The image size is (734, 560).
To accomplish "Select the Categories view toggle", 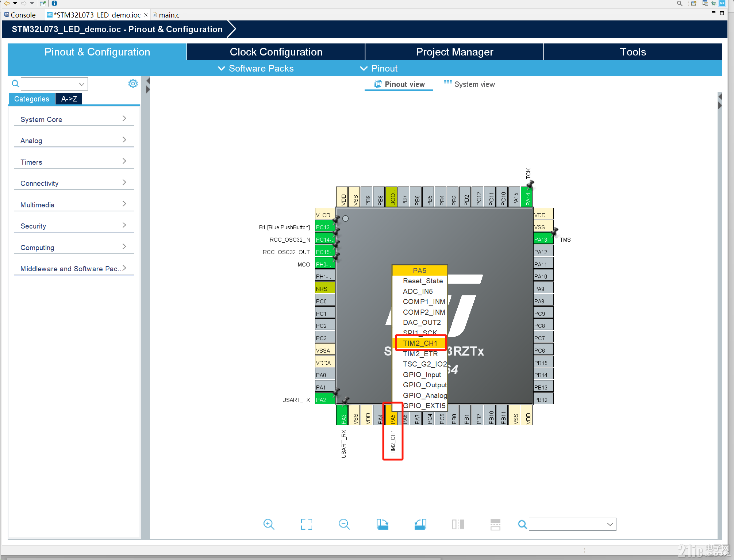I will tap(31, 99).
